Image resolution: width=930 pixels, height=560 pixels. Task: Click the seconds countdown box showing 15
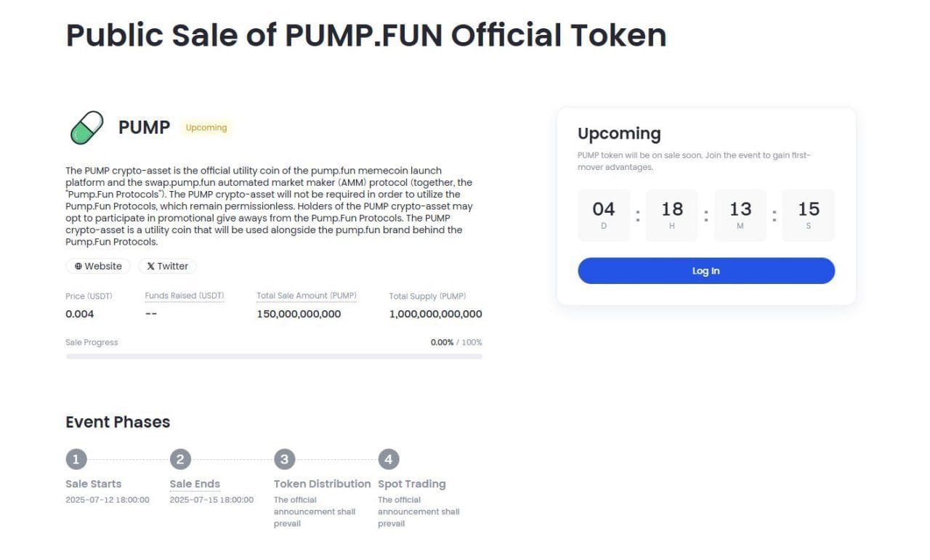809,214
